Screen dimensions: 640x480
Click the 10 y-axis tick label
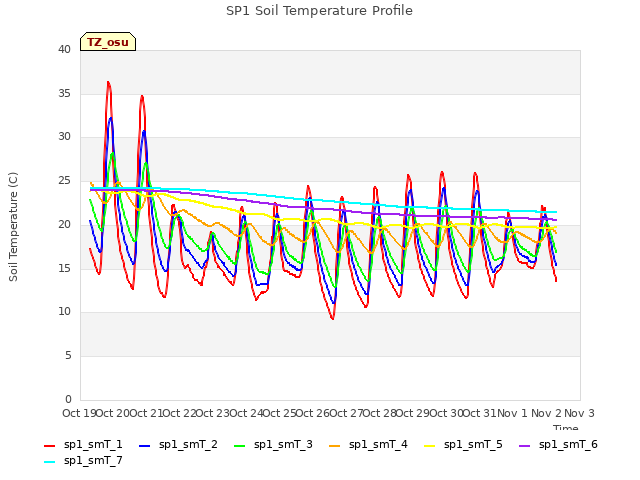[x=64, y=312]
